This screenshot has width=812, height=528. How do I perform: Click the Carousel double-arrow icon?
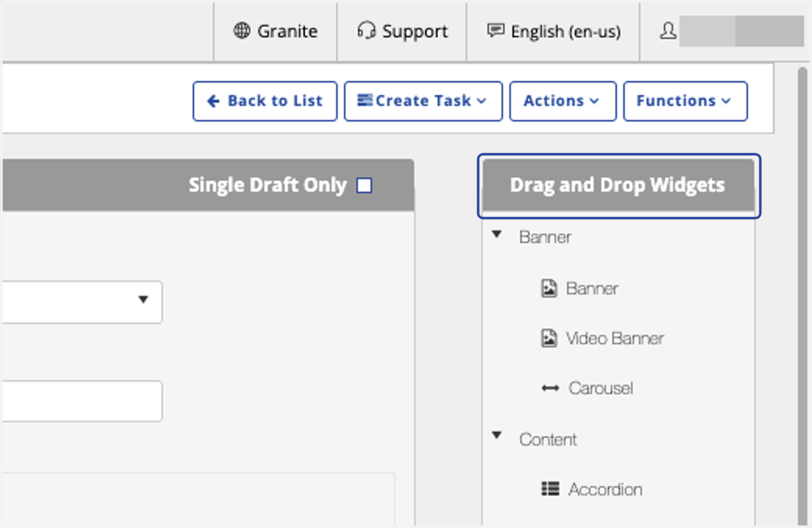tap(550, 389)
